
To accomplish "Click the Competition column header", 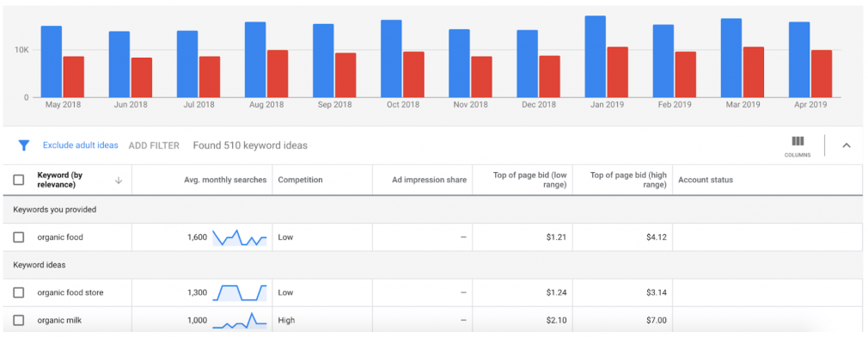I will 300,180.
